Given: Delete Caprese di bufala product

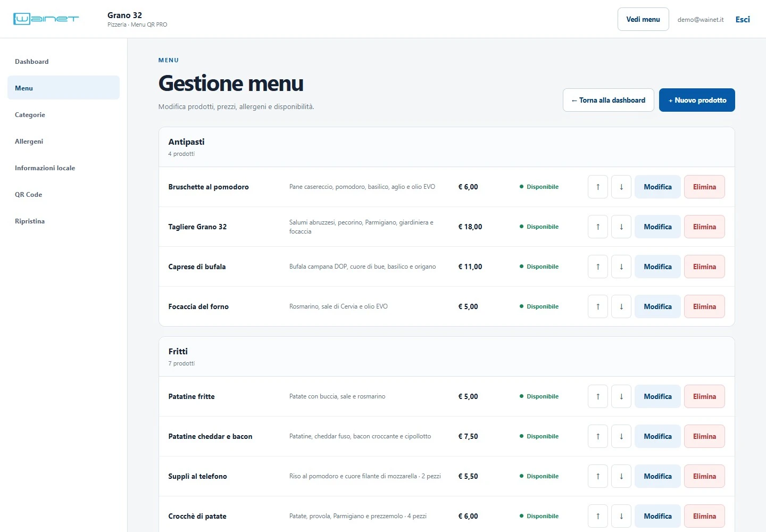Looking at the screenshot, I should click(704, 267).
